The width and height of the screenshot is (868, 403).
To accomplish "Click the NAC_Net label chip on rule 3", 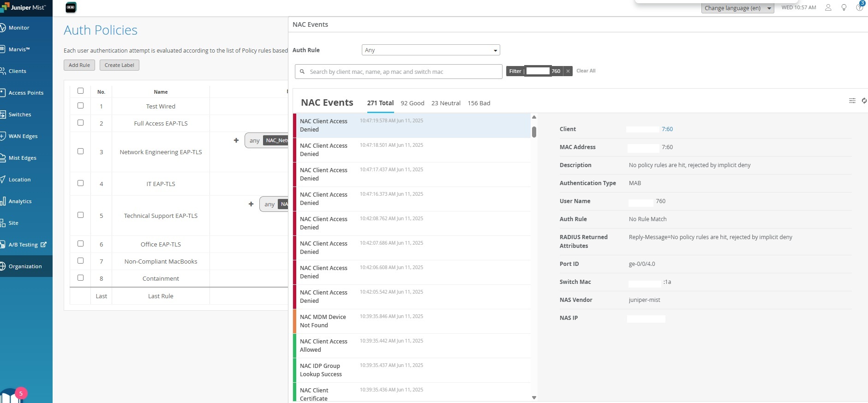I will [x=276, y=140].
